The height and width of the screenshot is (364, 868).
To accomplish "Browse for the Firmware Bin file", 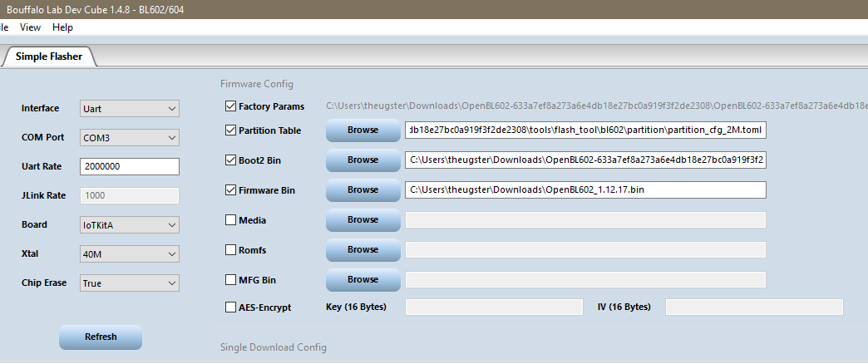I will click(x=362, y=189).
